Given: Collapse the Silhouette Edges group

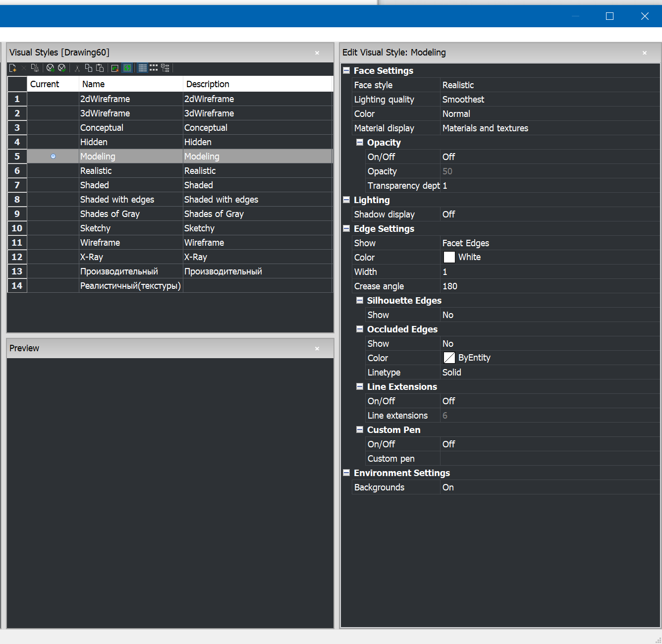Looking at the screenshot, I should (x=360, y=301).
